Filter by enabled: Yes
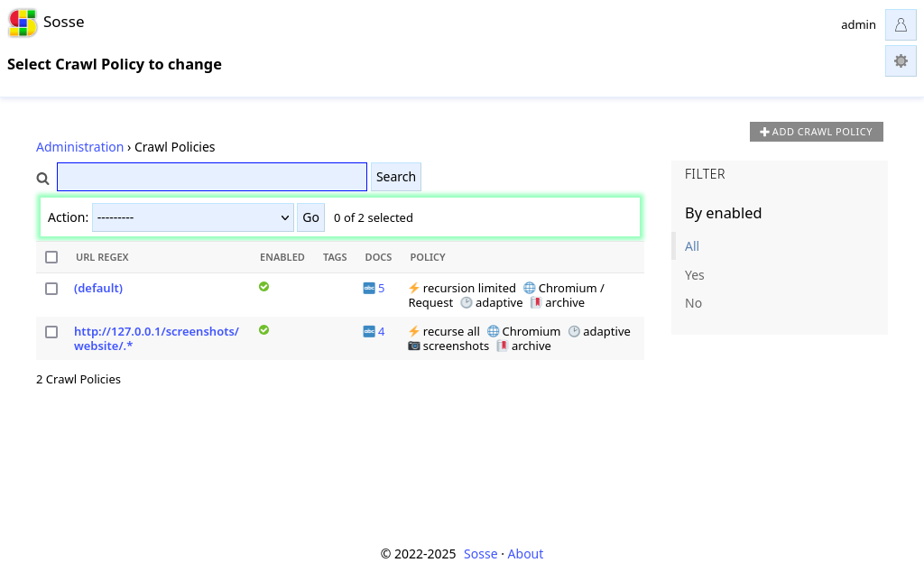 694,275
